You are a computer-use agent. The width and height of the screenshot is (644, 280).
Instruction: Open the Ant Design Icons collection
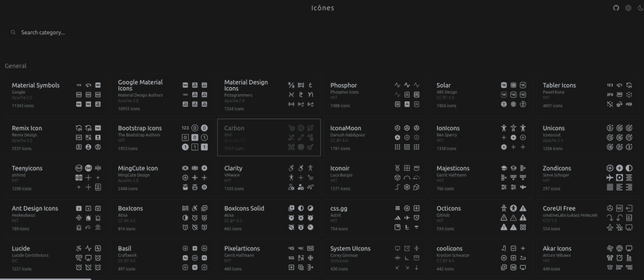(x=56, y=218)
